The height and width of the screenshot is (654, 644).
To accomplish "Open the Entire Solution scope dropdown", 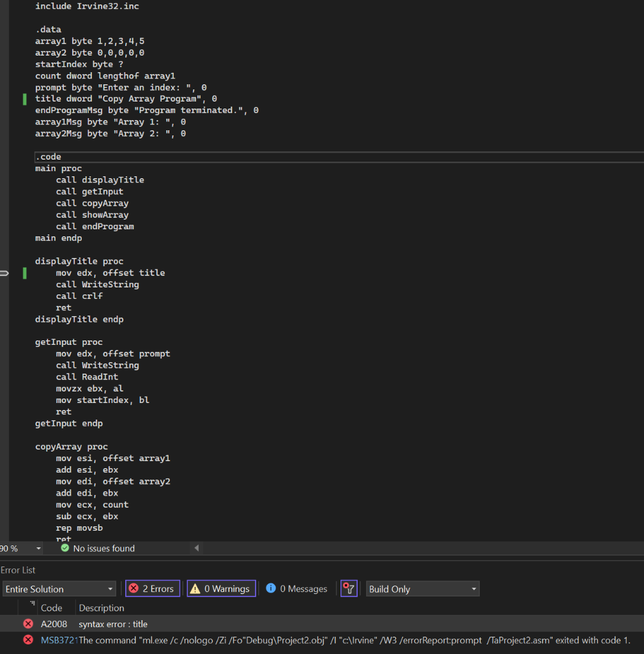I will [109, 588].
